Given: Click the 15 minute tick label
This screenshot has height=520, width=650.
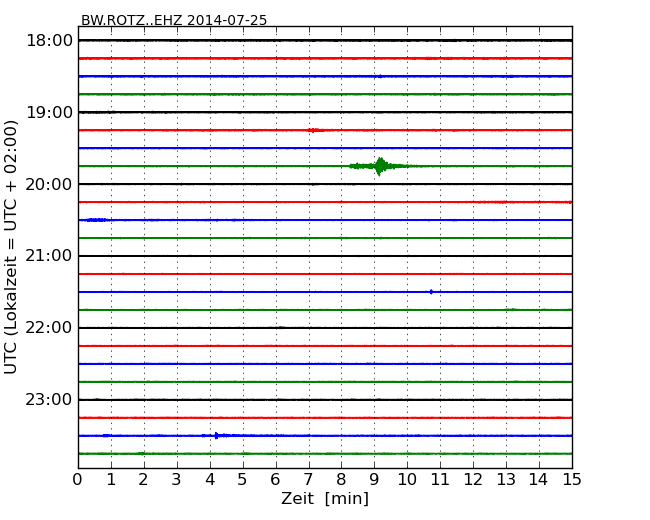Looking at the screenshot, I should 572,480.
